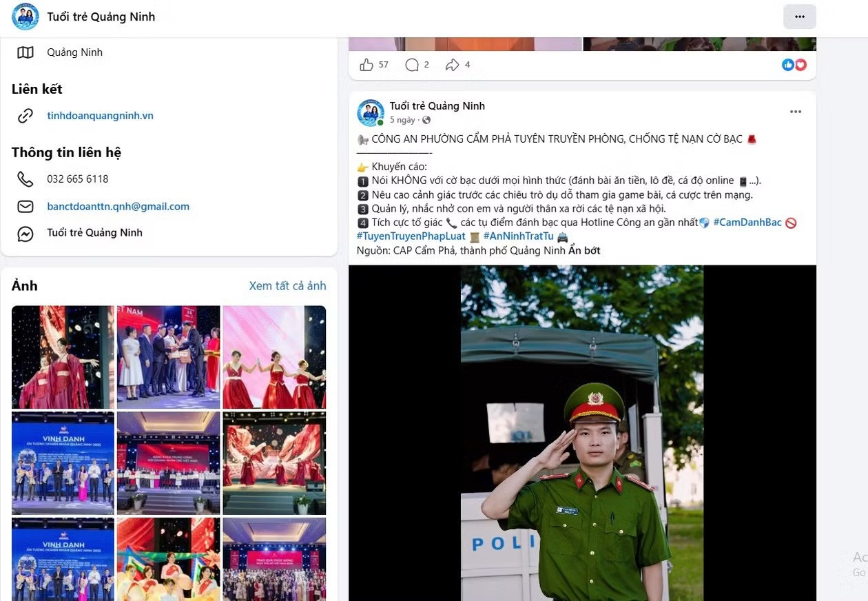Open the photo of dancers with red fabric backdrop
The width and height of the screenshot is (868, 601).
click(x=274, y=463)
